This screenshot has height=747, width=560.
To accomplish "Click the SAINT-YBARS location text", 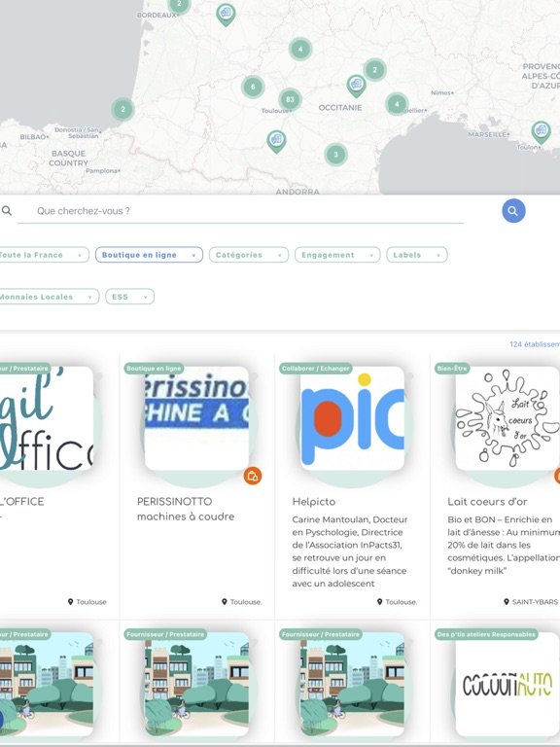I will (535, 602).
